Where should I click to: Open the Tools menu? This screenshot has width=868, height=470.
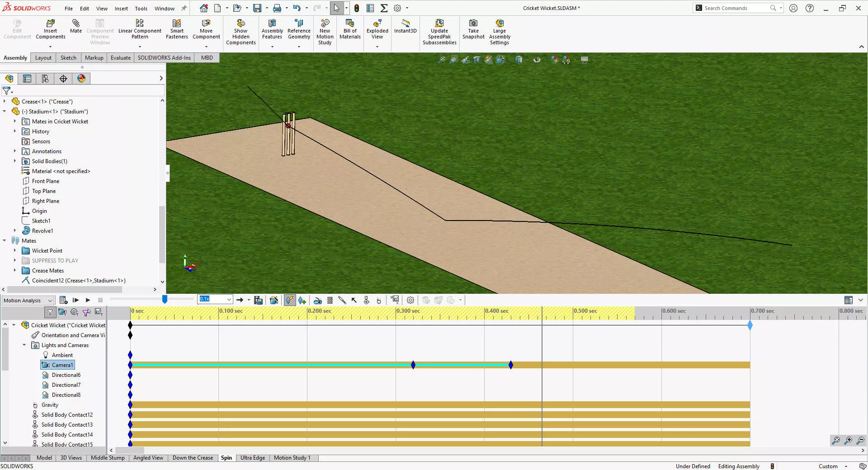(x=141, y=8)
